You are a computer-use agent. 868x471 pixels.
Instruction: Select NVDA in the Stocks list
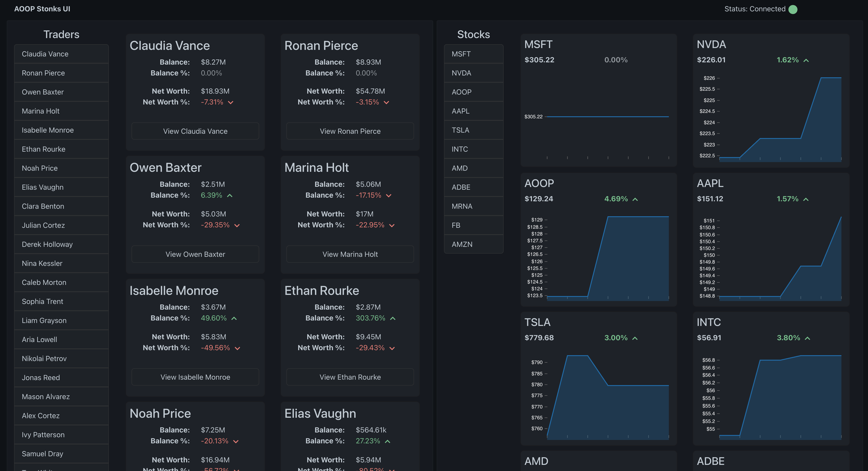473,73
